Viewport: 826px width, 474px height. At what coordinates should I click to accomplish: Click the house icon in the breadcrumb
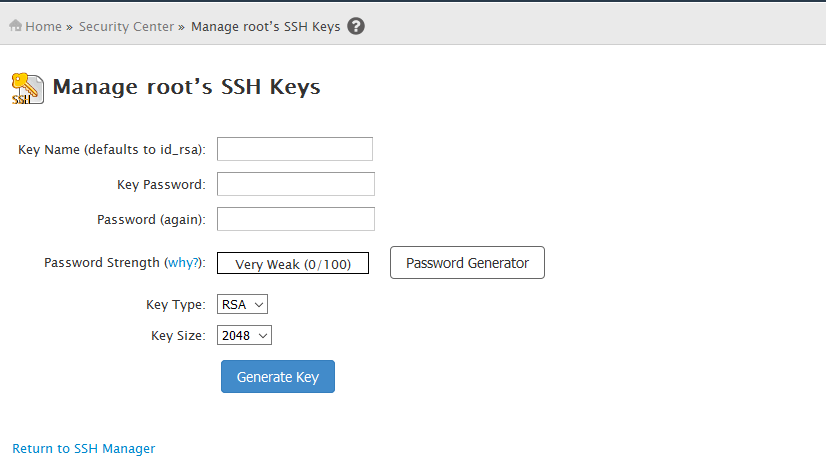16,26
